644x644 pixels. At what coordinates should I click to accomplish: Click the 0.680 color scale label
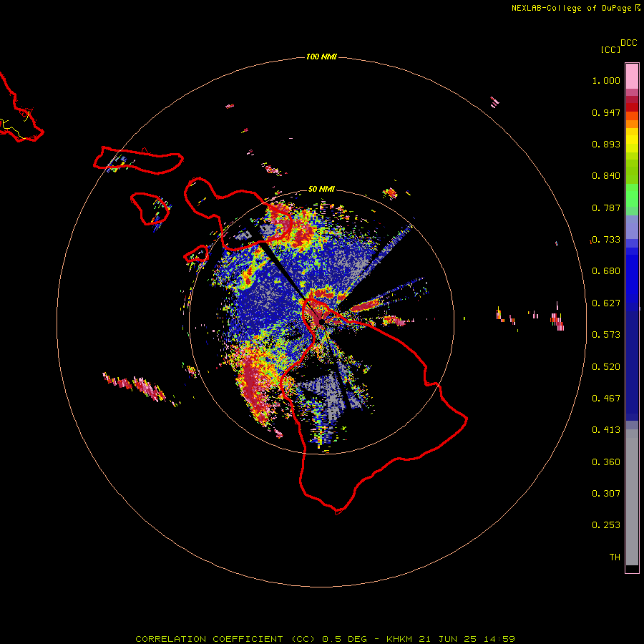(x=606, y=271)
